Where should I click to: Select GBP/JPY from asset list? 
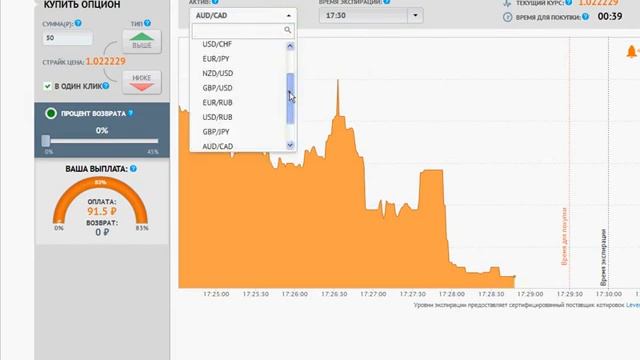pos(216,132)
